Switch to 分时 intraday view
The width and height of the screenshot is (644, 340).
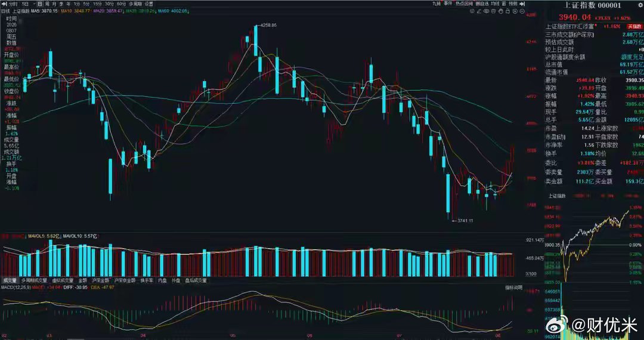click(x=13, y=4)
